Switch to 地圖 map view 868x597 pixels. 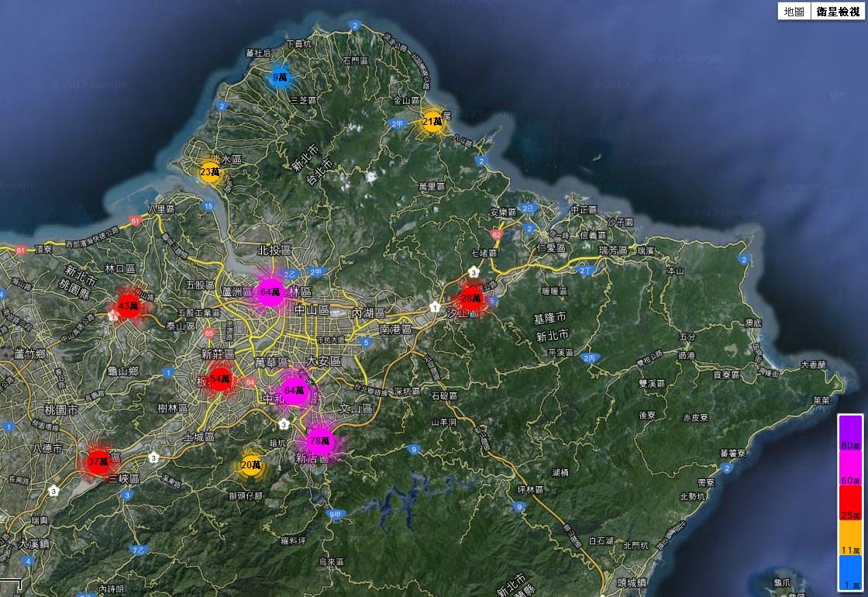(x=794, y=12)
